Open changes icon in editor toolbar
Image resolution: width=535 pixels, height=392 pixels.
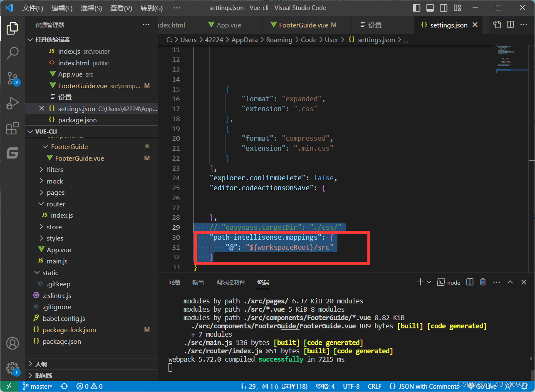497,25
